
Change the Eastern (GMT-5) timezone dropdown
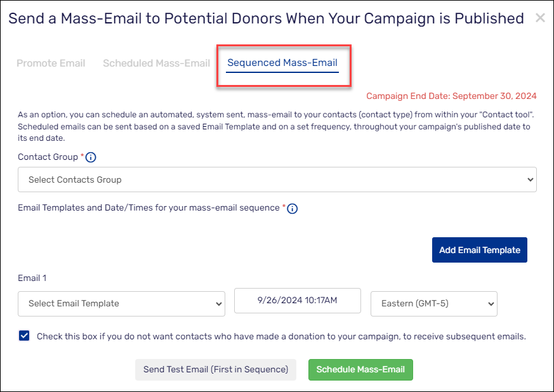tap(433, 303)
